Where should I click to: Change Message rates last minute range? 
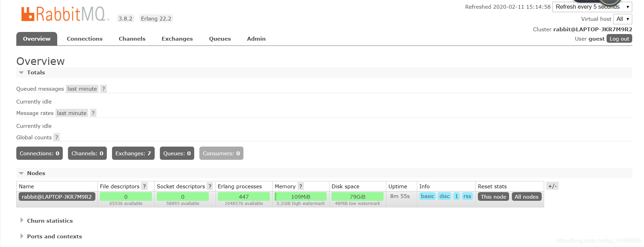(x=72, y=113)
